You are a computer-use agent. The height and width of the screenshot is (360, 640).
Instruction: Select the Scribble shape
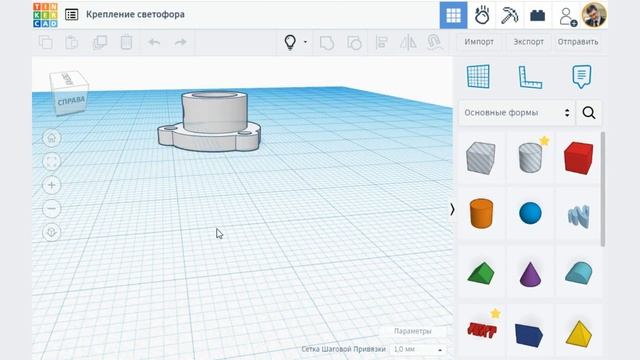pos(578,216)
